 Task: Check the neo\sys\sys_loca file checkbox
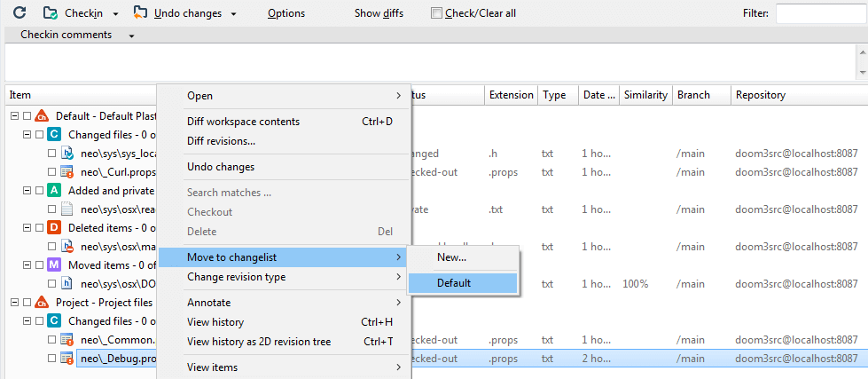click(x=51, y=154)
